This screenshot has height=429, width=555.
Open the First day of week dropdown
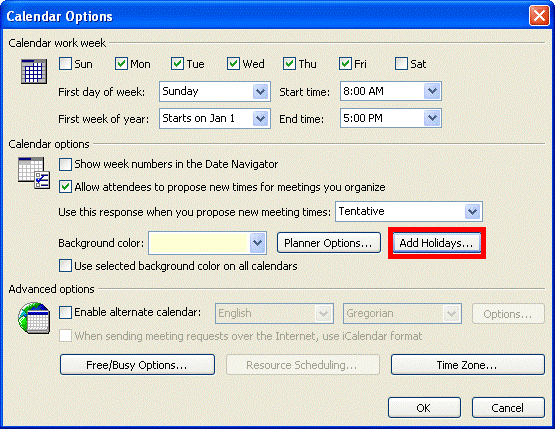click(215, 92)
